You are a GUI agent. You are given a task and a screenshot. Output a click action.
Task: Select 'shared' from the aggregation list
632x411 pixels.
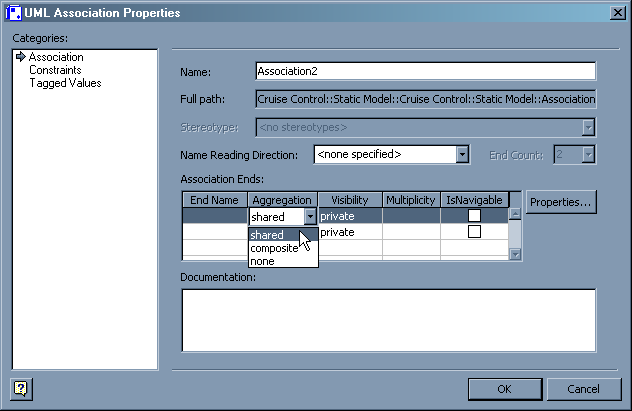268,235
